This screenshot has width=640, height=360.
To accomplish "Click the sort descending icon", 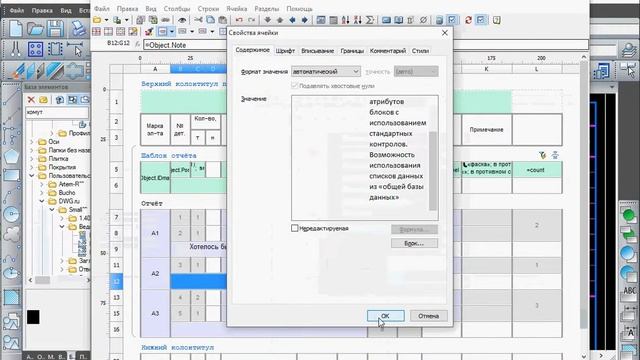I will pyautogui.click(x=358, y=20).
